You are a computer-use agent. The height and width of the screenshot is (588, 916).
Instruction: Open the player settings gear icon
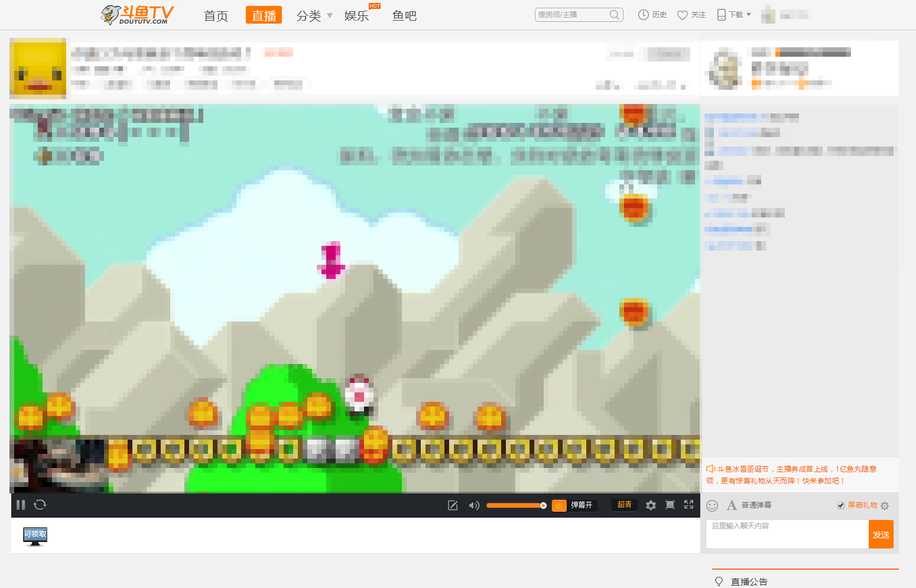click(x=651, y=505)
